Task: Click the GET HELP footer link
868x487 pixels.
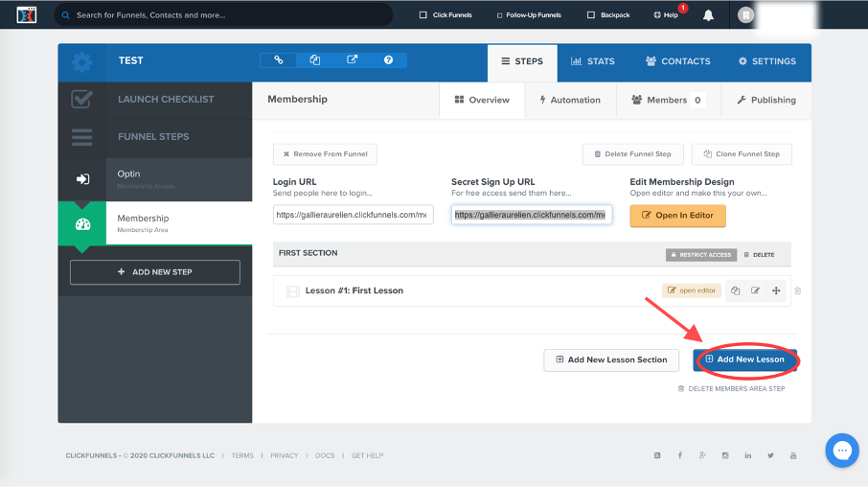Action: 368,456
